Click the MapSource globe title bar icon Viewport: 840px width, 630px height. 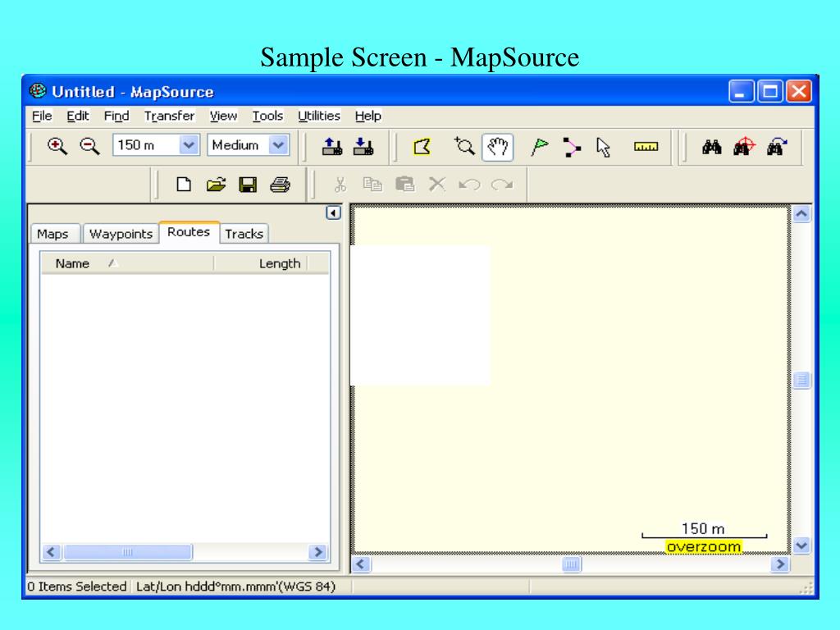(38, 91)
